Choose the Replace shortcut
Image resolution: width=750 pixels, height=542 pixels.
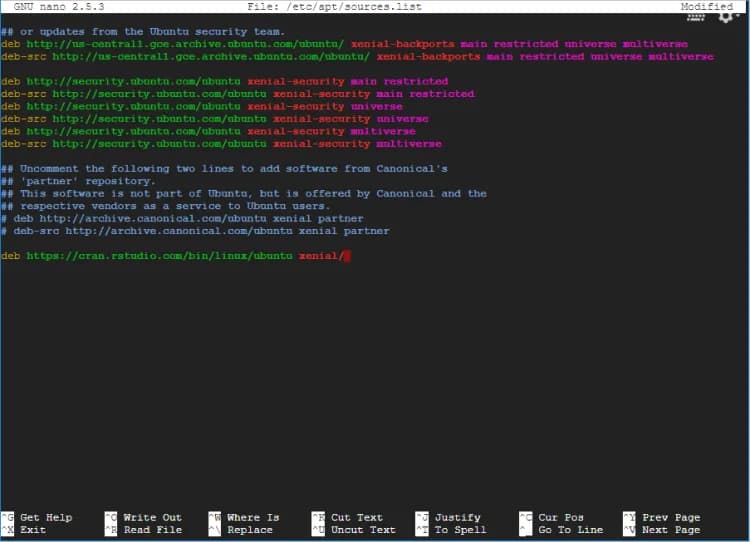tap(249, 530)
